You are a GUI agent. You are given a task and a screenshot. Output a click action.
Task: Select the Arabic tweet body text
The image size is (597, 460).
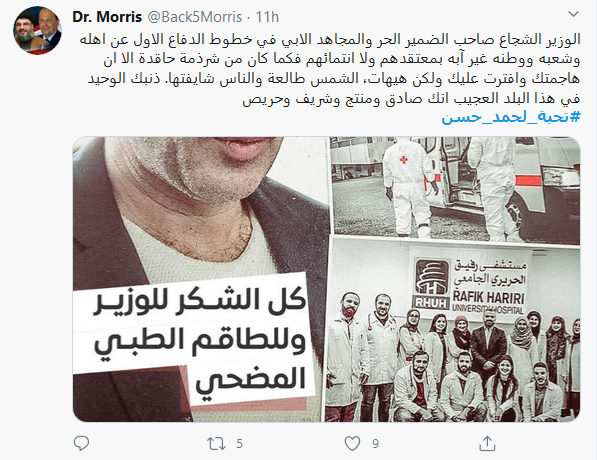coord(330,69)
